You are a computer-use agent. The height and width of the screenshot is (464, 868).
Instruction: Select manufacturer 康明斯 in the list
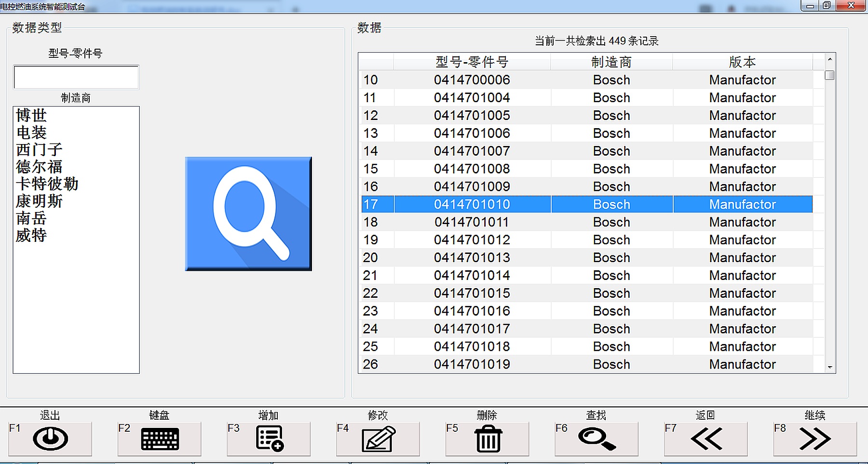coord(39,201)
